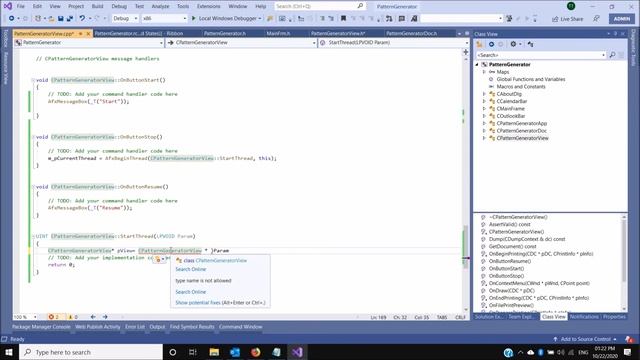Click the error count indicator icon
This screenshot has width=640, height=360.
51,317
